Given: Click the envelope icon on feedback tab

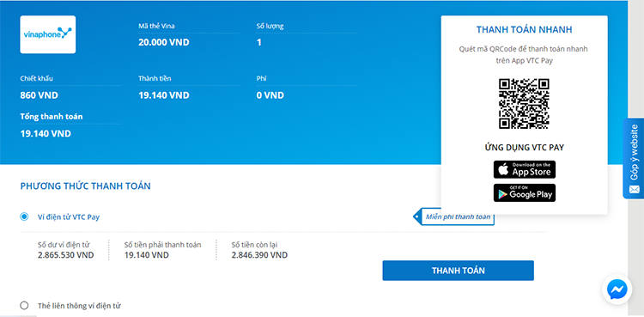Looking at the screenshot, I should (633, 190).
